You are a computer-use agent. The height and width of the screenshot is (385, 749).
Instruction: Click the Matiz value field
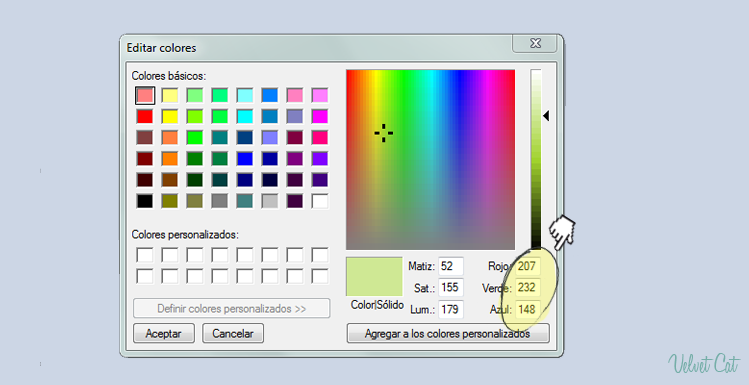point(451,266)
